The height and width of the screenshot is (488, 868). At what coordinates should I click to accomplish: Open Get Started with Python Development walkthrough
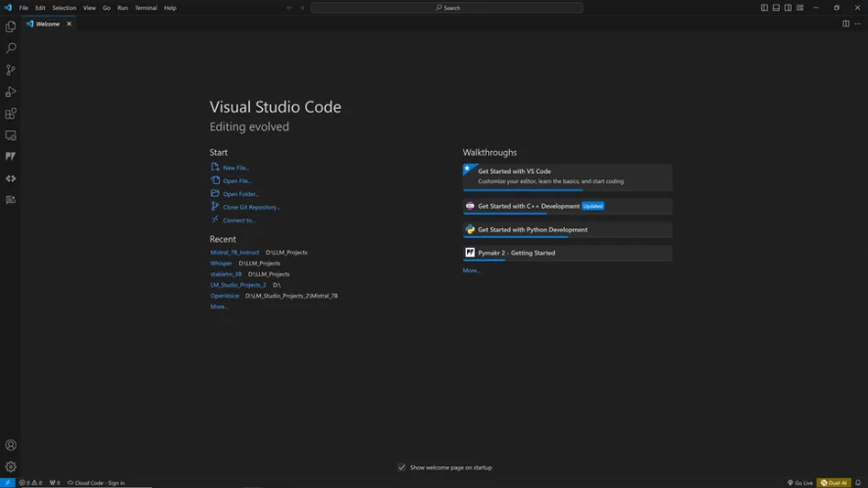coord(568,230)
